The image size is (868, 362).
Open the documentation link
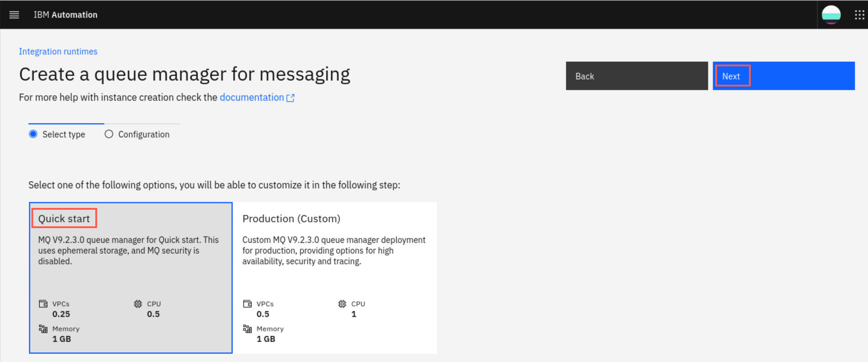coord(252,97)
